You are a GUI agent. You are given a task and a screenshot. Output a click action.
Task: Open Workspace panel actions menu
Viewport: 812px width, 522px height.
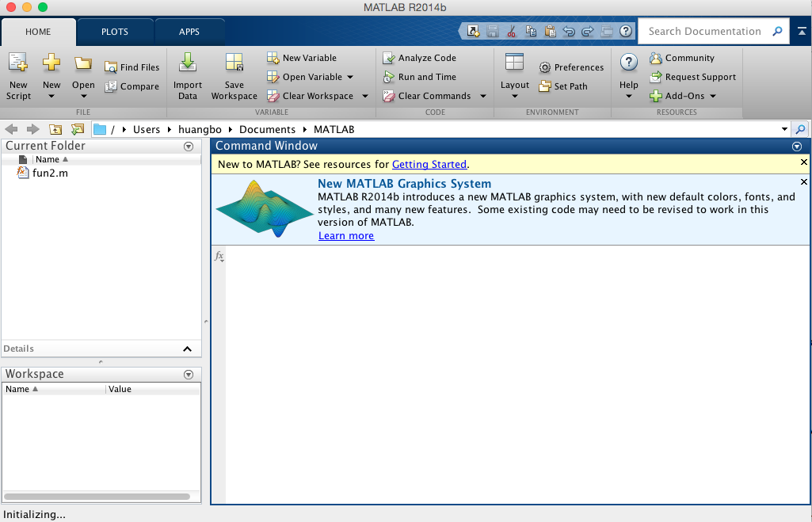[x=189, y=375]
